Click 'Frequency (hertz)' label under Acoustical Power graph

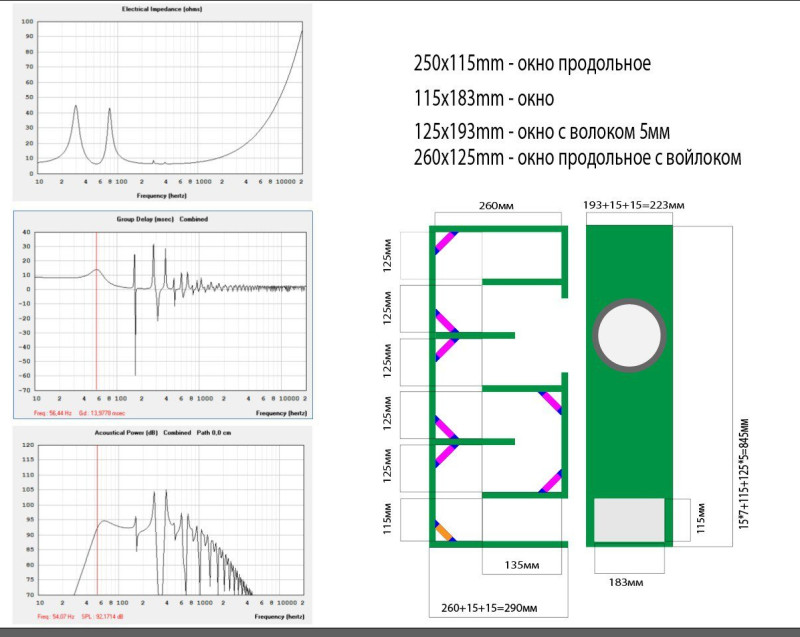click(x=280, y=617)
